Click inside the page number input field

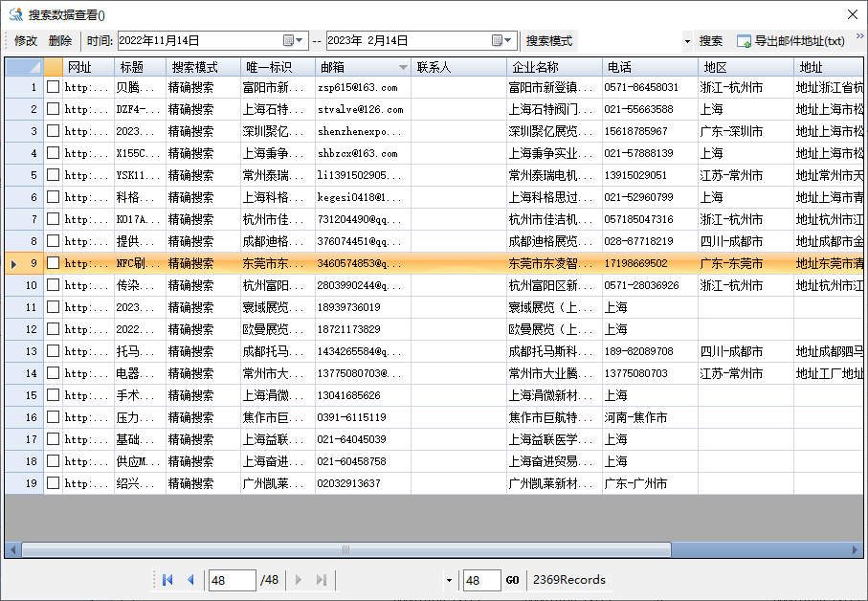[x=232, y=580]
